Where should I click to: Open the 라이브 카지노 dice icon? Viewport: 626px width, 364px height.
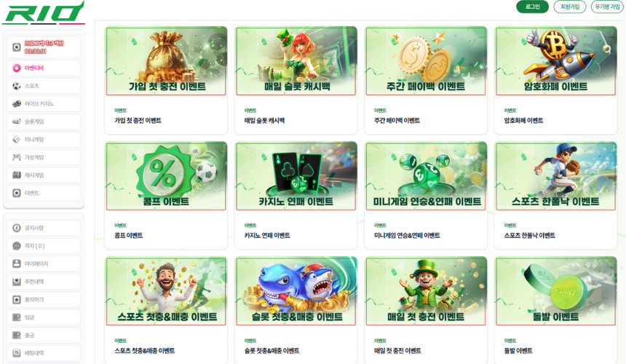pyautogui.click(x=16, y=104)
